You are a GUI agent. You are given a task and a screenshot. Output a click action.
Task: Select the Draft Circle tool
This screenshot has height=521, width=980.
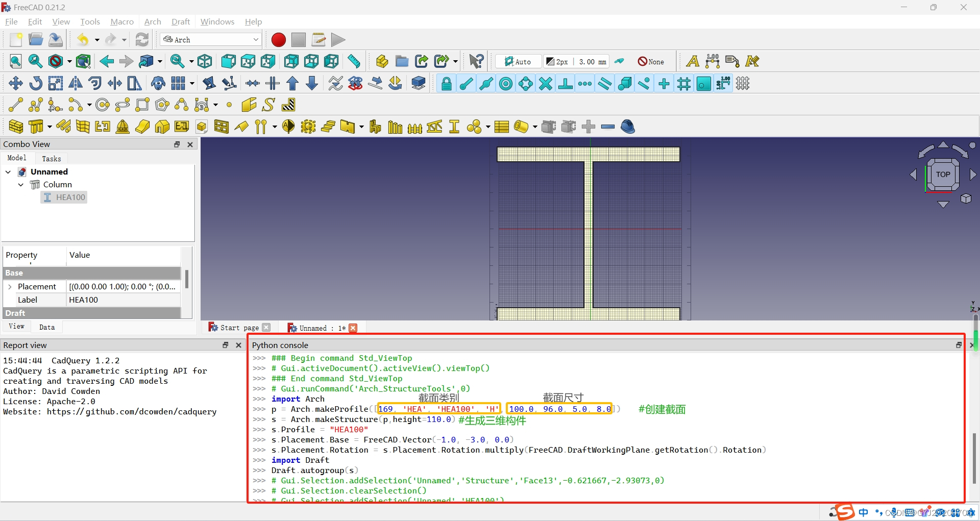point(103,105)
